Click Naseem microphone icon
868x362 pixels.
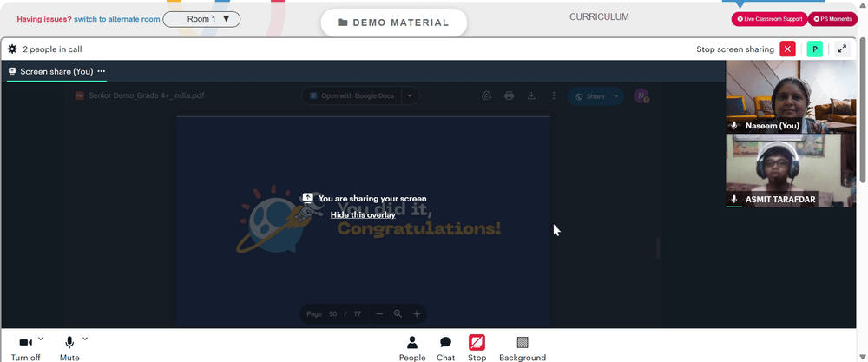point(734,126)
